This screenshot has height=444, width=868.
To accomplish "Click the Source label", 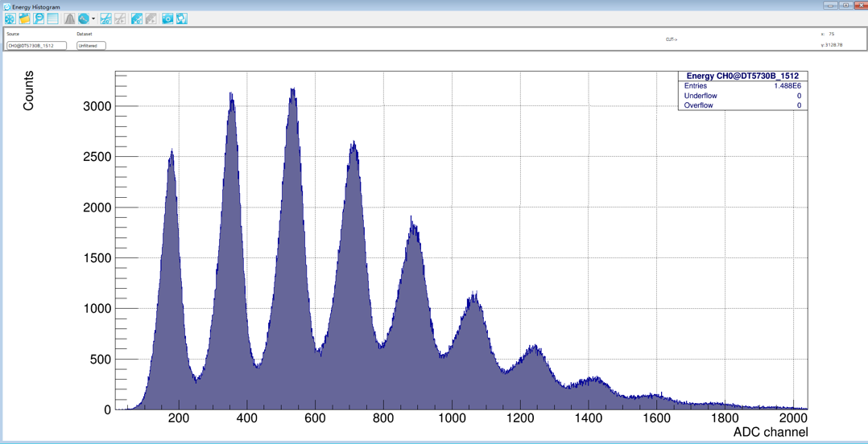I will [x=13, y=35].
